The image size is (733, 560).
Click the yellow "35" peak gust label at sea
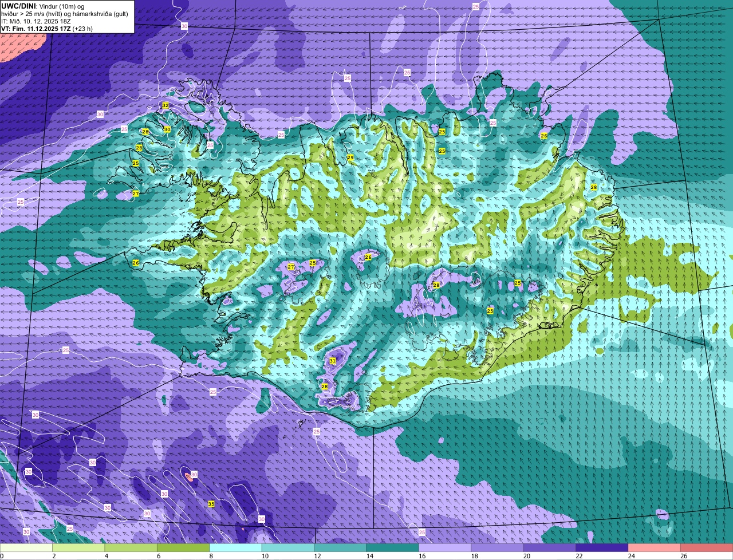pyautogui.click(x=211, y=504)
